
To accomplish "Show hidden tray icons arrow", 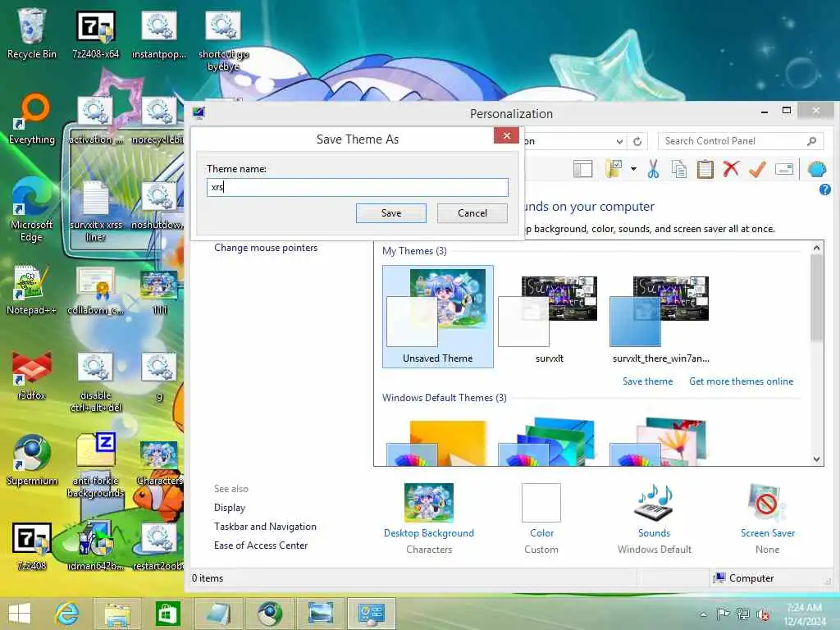I will point(703,614).
